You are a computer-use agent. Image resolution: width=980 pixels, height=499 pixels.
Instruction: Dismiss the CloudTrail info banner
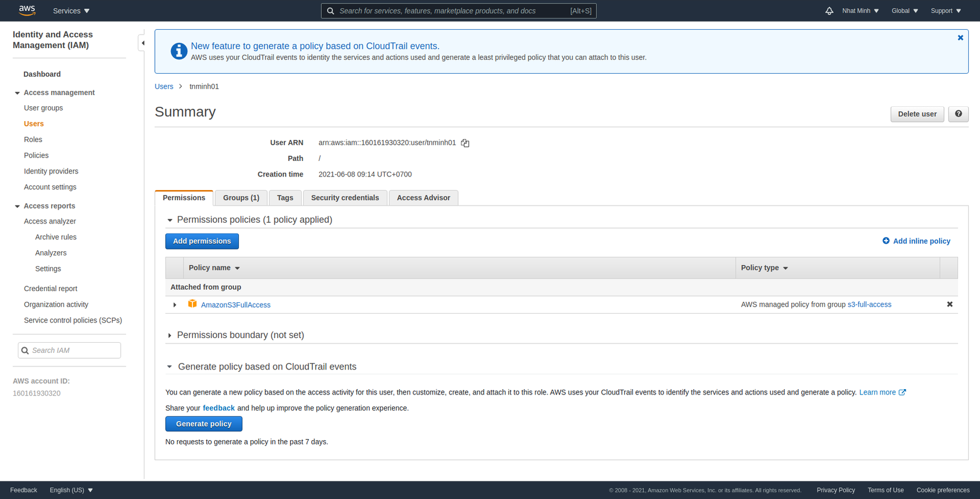960,38
